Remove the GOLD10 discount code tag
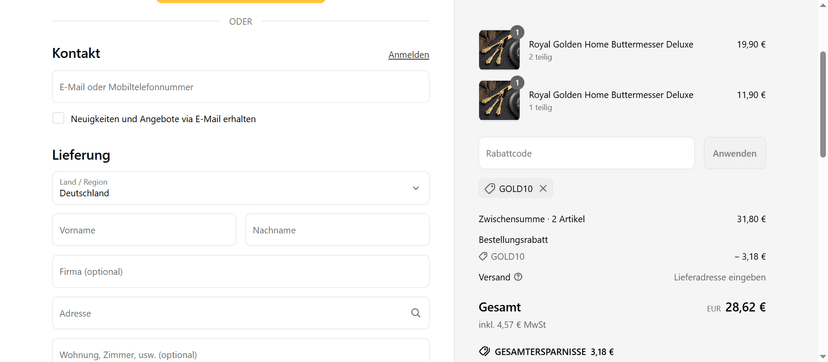Viewport: 828px width, 362px height. (543, 188)
